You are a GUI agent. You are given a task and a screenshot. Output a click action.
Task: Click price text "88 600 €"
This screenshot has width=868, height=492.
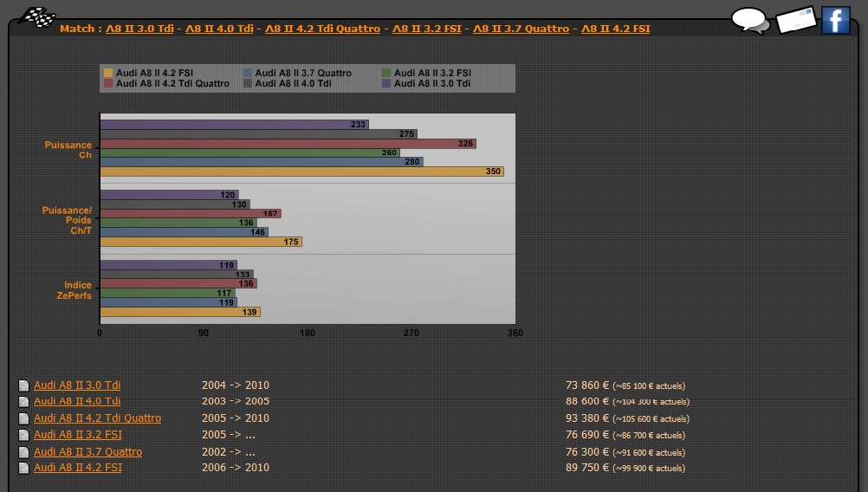(587, 401)
